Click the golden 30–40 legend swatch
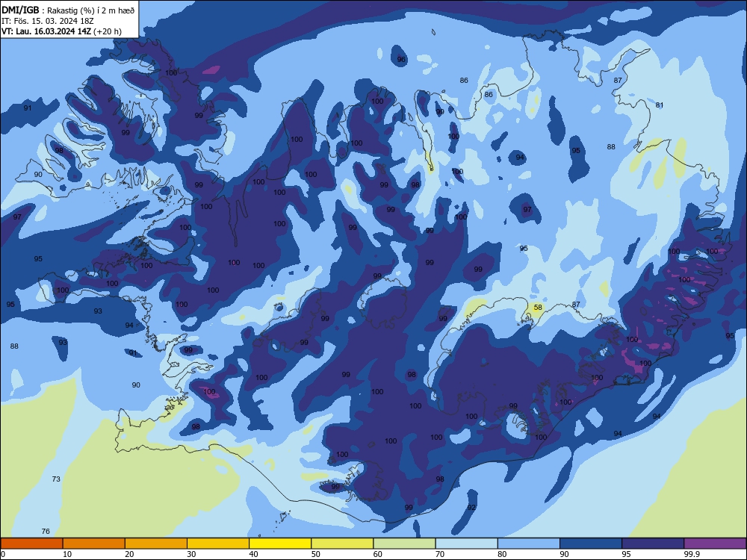747x560 pixels. click(x=218, y=544)
